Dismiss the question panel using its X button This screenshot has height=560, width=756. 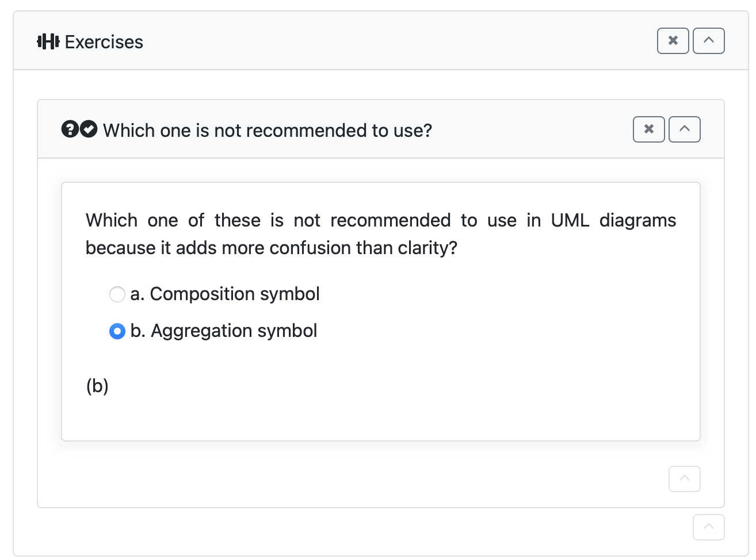pyautogui.click(x=648, y=129)
